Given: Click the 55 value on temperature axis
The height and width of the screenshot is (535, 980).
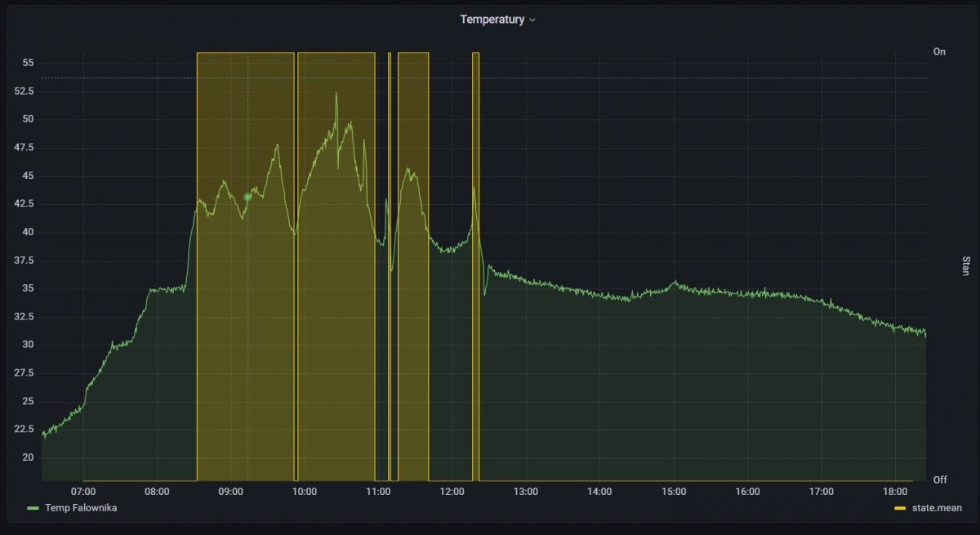Looking at the screenshot, I should tap(28, 63).
